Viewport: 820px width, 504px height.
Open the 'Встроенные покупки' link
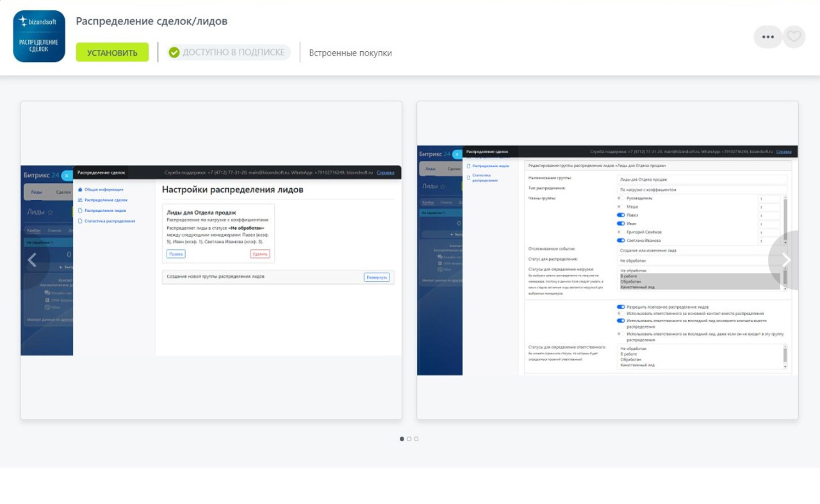click(350, 53)
